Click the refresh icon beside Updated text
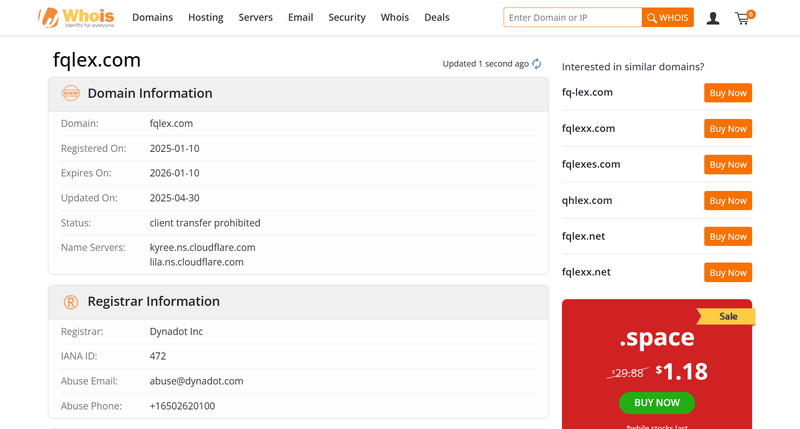This screenshot has height=429, width=800. pyautogui.click(x=537, y=64)
